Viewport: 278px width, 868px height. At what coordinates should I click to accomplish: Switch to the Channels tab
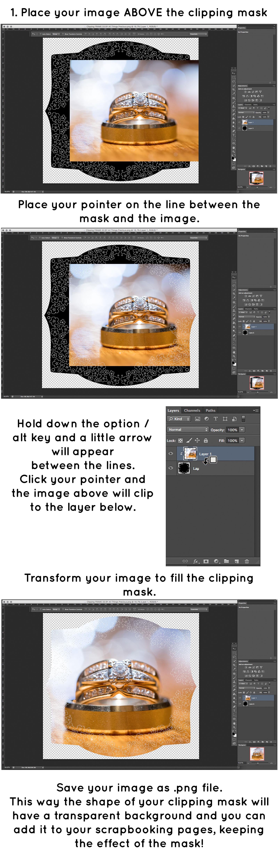192,410
